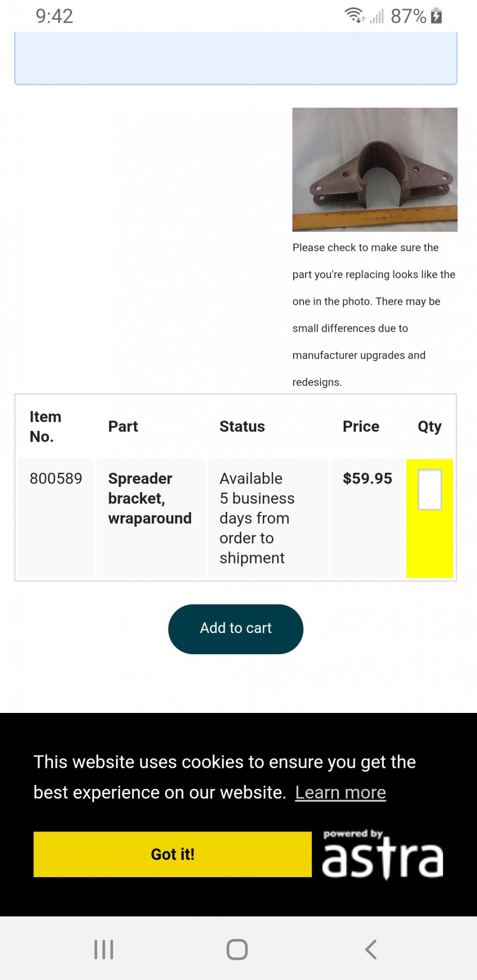Click the Spreader bracket, wraparound part name
477x980 pixels.
[x=150, y=498]
